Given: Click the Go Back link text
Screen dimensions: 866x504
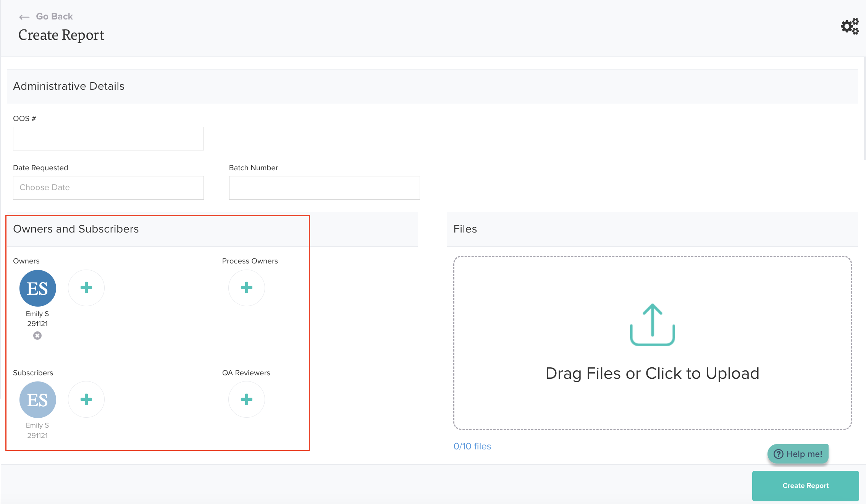Looking at the screenshot, I should click(x=54, y=16).
